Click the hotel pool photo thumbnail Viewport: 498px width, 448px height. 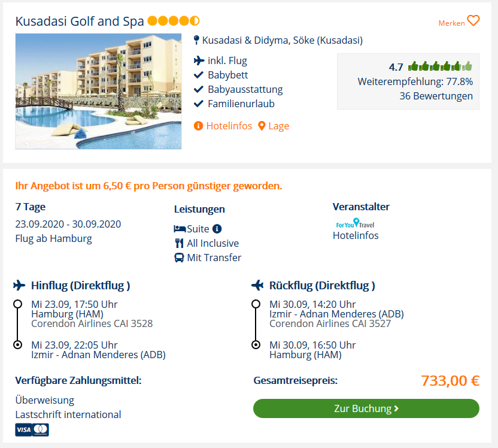(98, 91)
